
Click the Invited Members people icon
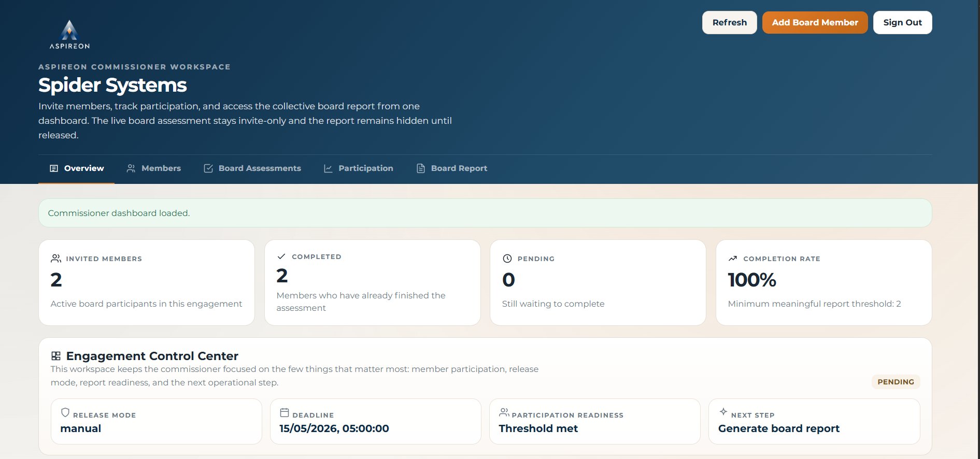click(x=56, y=258)
